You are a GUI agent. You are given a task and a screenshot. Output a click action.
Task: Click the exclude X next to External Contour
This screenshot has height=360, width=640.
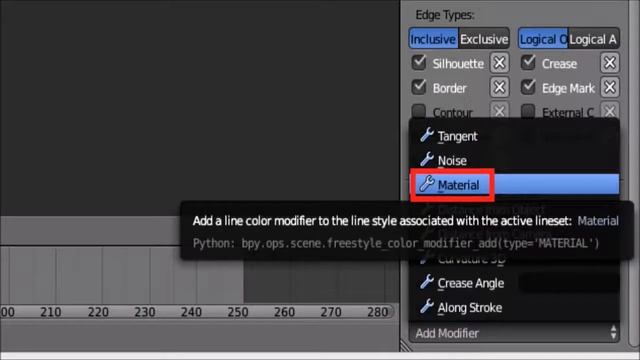[610, 111]
